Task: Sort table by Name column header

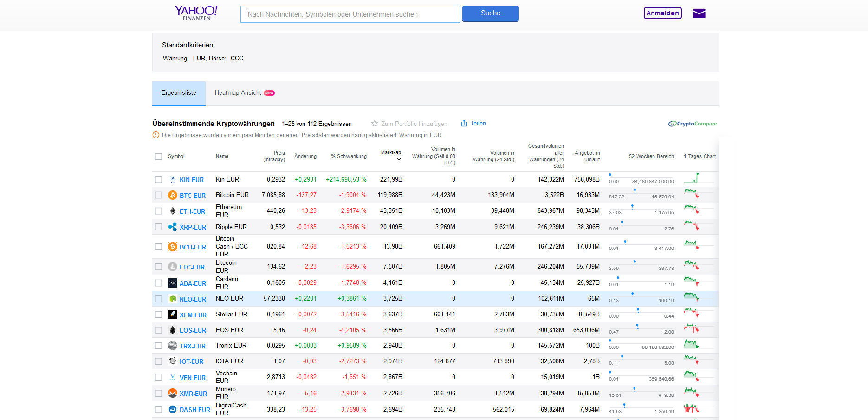Action: (222, 156)
